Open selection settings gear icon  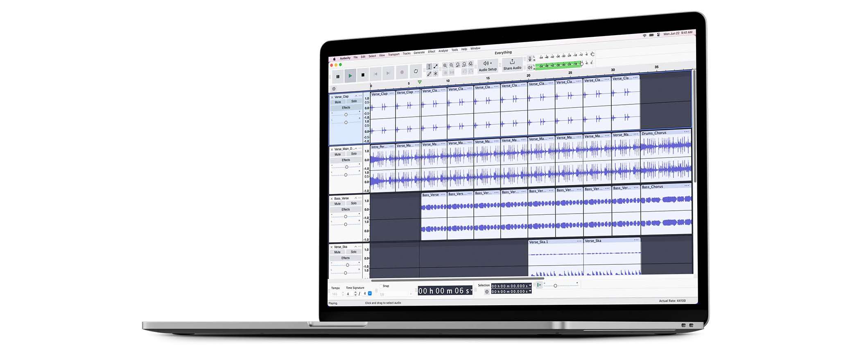coord(487,292)
